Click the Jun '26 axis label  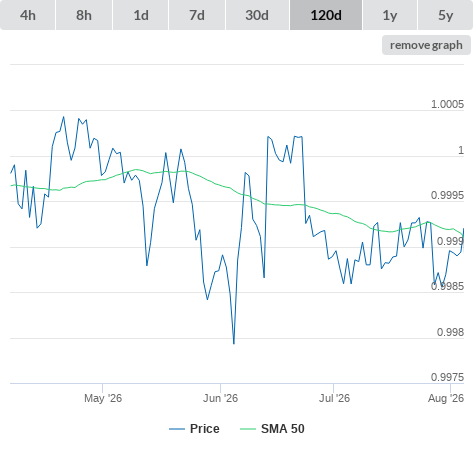(x=220, y=398)
